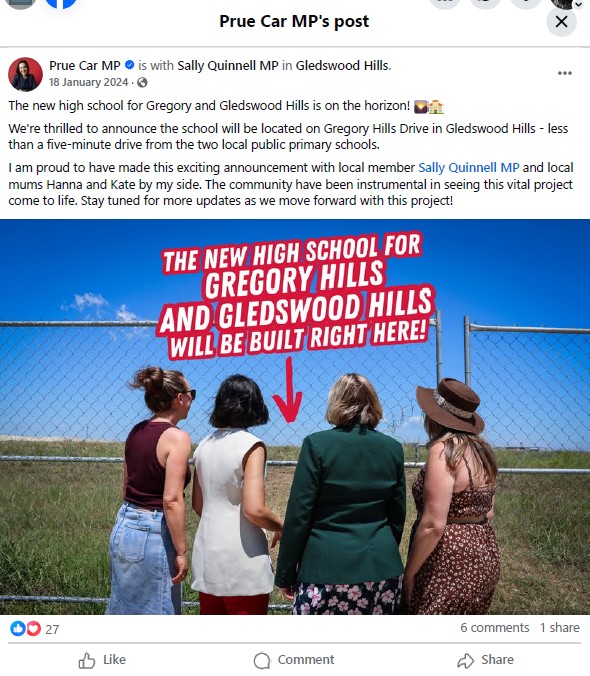This screenshot has width=590, height=676.
Task: Open the Gledswood Hills location link
Action: 342,66
